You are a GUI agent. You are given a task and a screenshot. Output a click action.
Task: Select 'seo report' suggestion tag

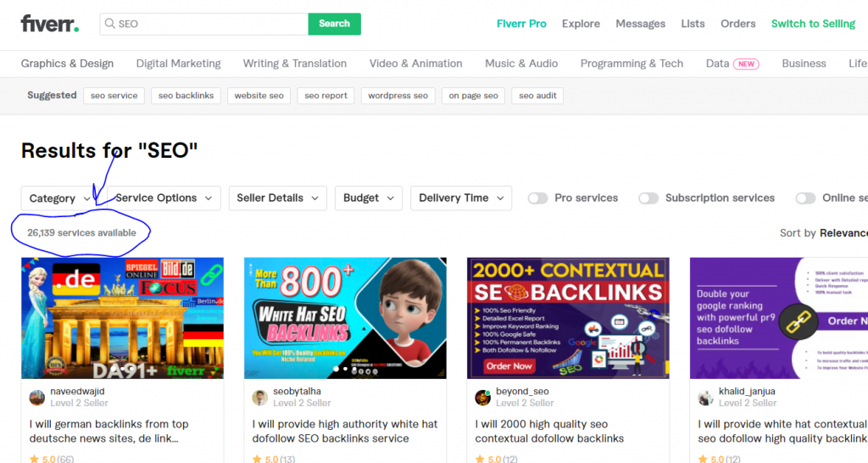[325, 95]
